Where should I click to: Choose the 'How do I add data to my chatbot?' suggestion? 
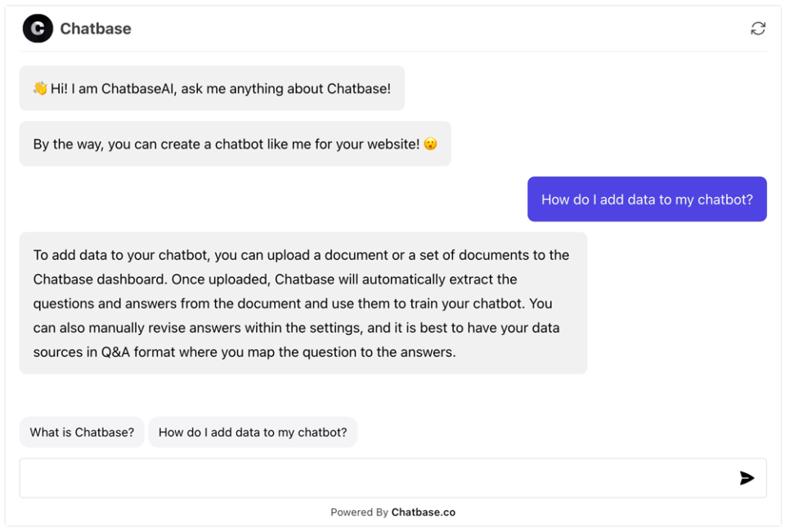coord(253,431)
